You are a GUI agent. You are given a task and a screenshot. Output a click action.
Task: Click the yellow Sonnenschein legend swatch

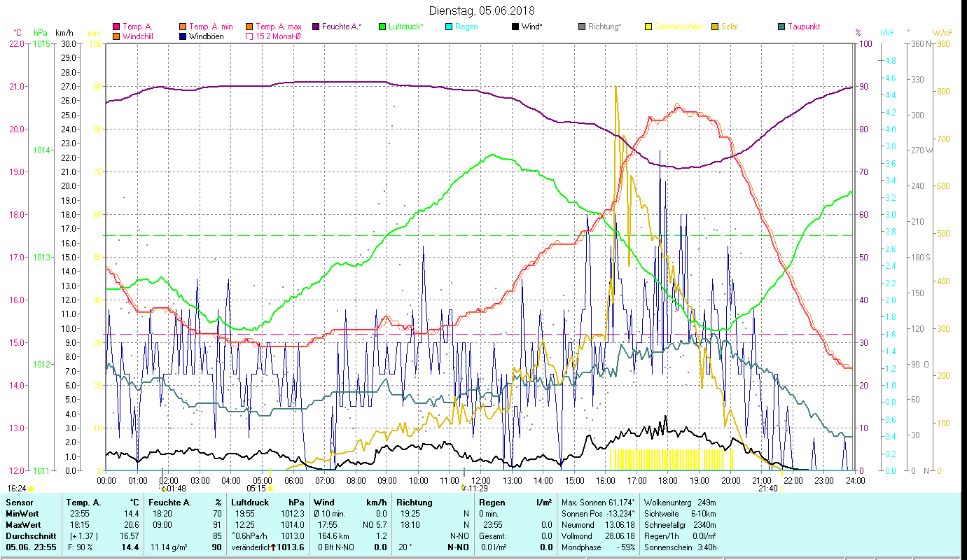click(648, 27)
